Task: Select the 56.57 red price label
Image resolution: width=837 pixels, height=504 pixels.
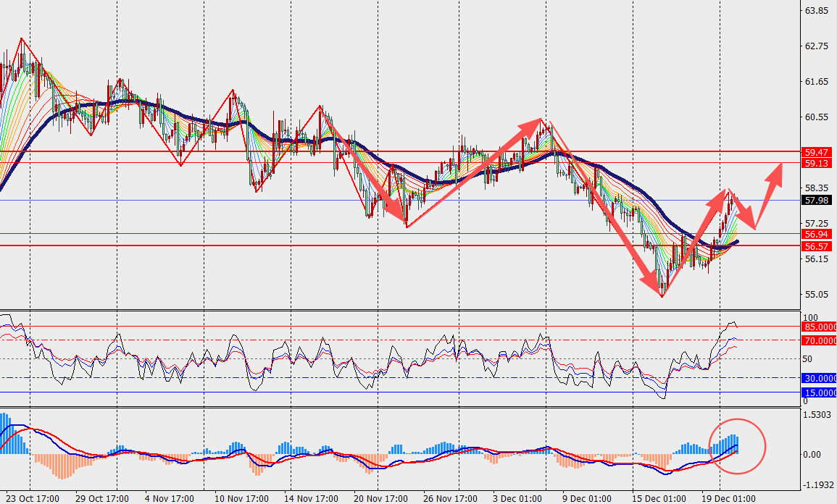Action: pyautogui.click(x=815, y=246)
